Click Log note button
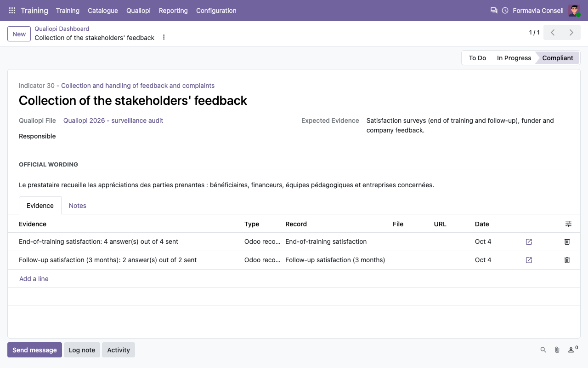Viewport: 588px width, 368px height. 82,350
